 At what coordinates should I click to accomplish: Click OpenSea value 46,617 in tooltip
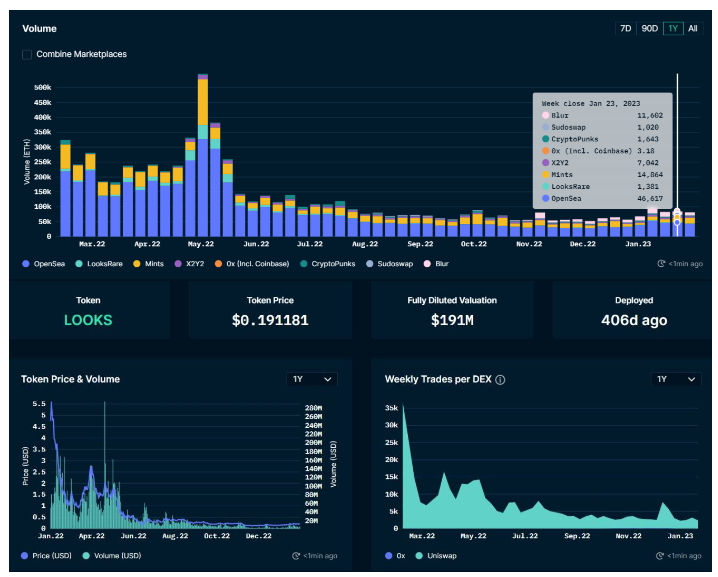[649, 199]
